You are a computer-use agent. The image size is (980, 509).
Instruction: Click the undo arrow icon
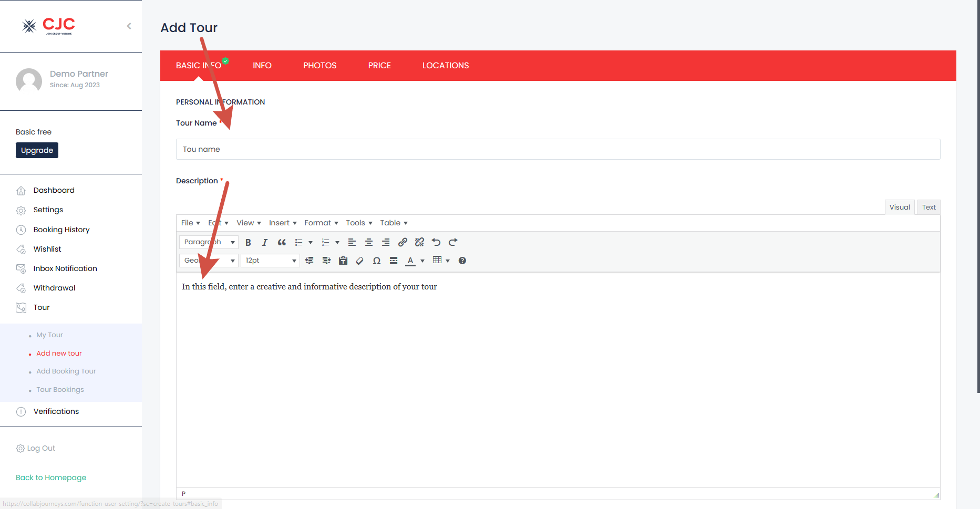(x=436, y=242)
